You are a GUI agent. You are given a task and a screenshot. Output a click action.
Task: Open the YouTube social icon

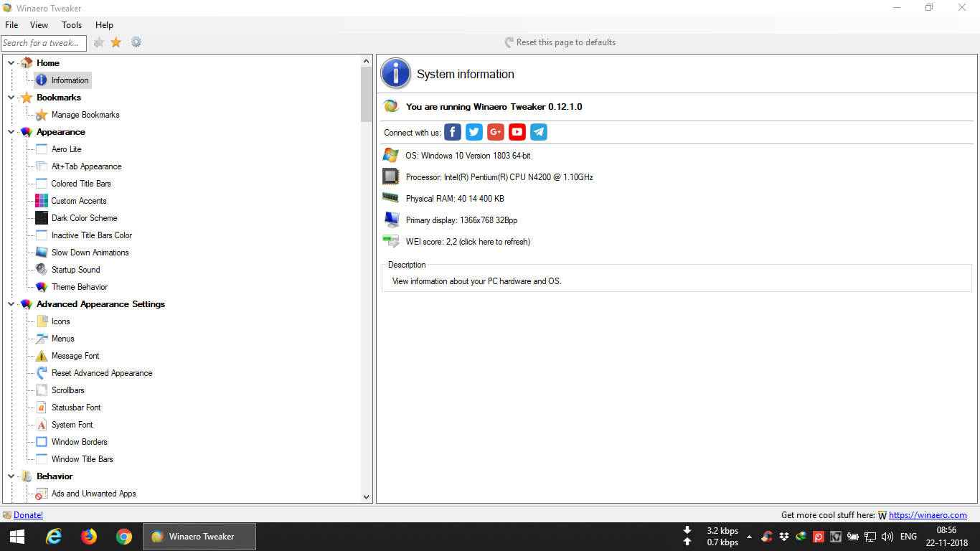[x=517, y=132]
